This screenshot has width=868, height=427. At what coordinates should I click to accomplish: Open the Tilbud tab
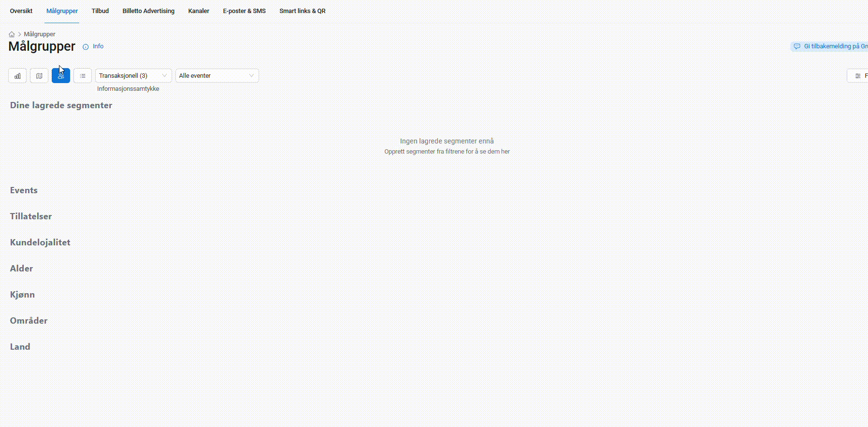(x=100, y=11)
